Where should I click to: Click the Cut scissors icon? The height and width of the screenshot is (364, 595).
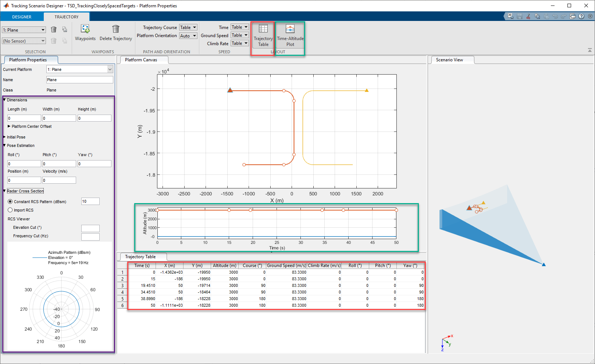coord(528,16)
